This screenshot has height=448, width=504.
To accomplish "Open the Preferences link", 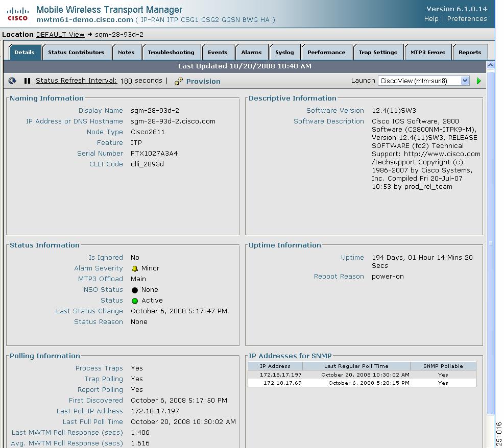I will pyautogui.click(x=467, y=19).
